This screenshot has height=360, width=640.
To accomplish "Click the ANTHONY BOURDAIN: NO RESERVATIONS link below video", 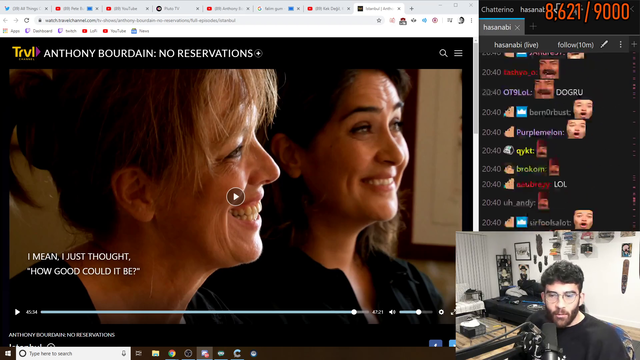I will click(62, 335).
